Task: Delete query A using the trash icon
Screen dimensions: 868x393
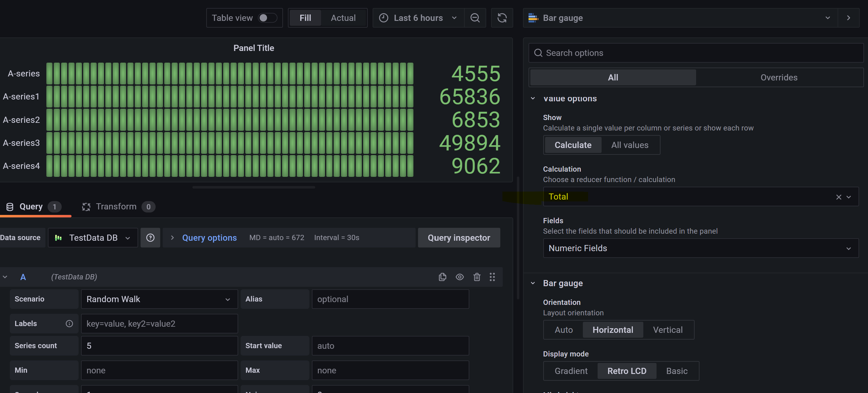Action: click(x=477, y=277)
